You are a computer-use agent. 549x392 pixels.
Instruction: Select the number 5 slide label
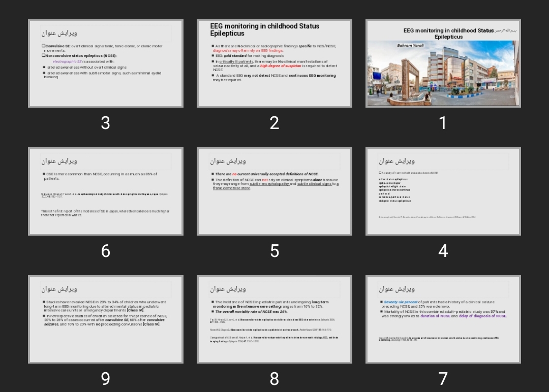[x=274, y=251]
